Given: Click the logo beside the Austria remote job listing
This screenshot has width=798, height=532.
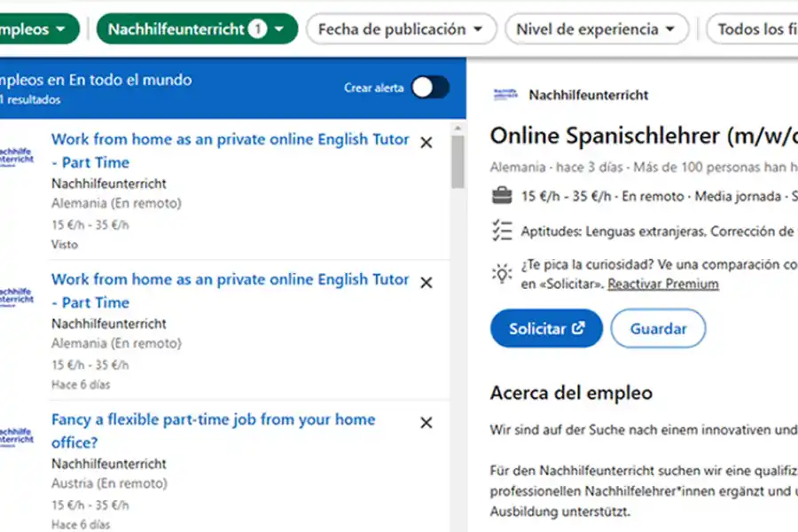Looking at the screenshot, I should [16, 433].
